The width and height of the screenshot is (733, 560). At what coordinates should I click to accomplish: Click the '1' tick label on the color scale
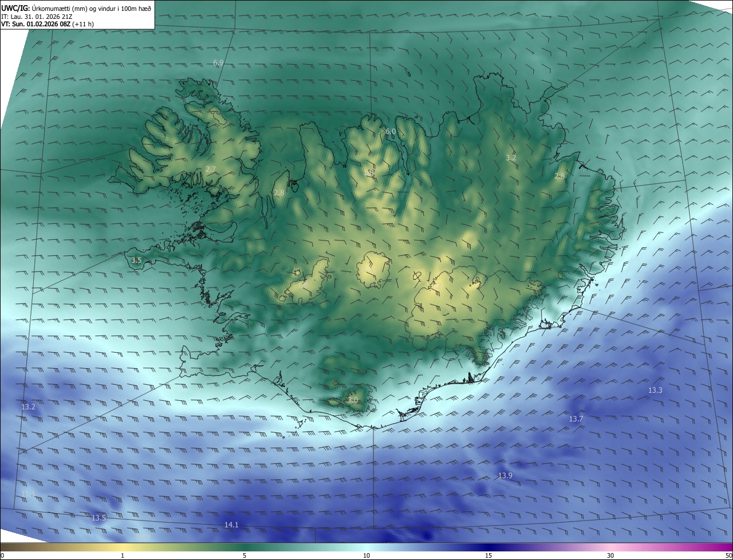(123, 555)
